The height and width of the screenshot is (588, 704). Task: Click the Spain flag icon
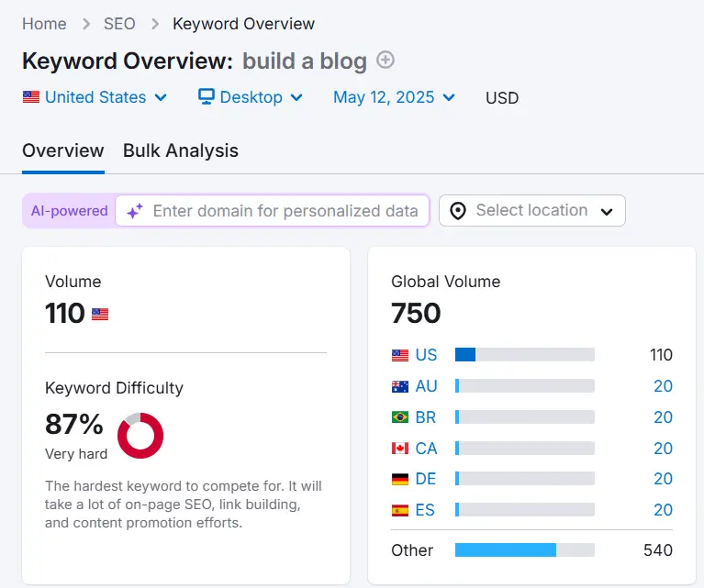(400, 510)
